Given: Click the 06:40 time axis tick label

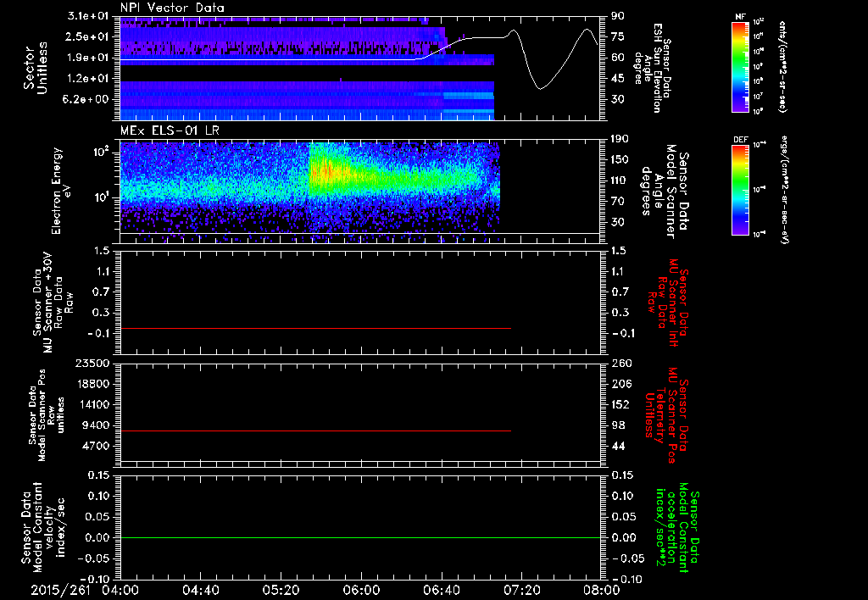Looking at the screenshot, I should coord(442,590).
